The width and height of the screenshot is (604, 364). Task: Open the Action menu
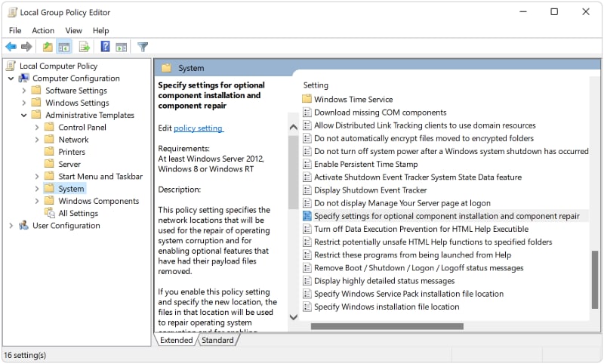(x=43, y=30)
